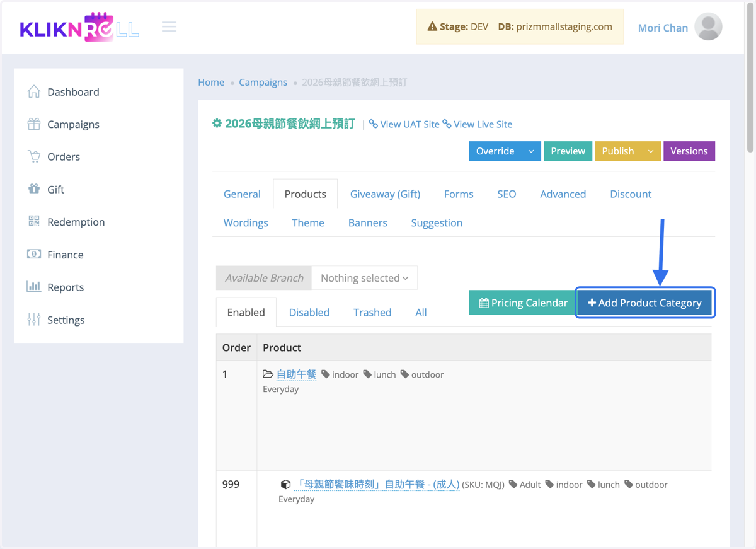
Task: Switch to the Theme tab
Action: 308,222
